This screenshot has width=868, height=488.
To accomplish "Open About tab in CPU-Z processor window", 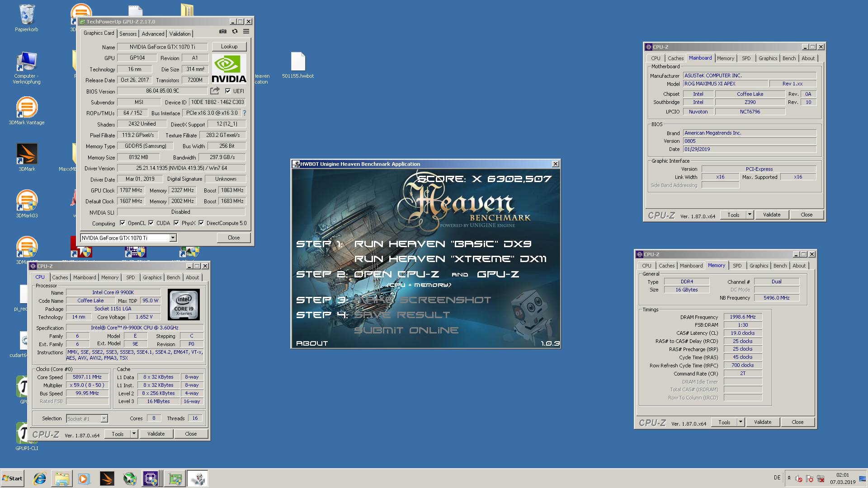I will coord(192,277).
